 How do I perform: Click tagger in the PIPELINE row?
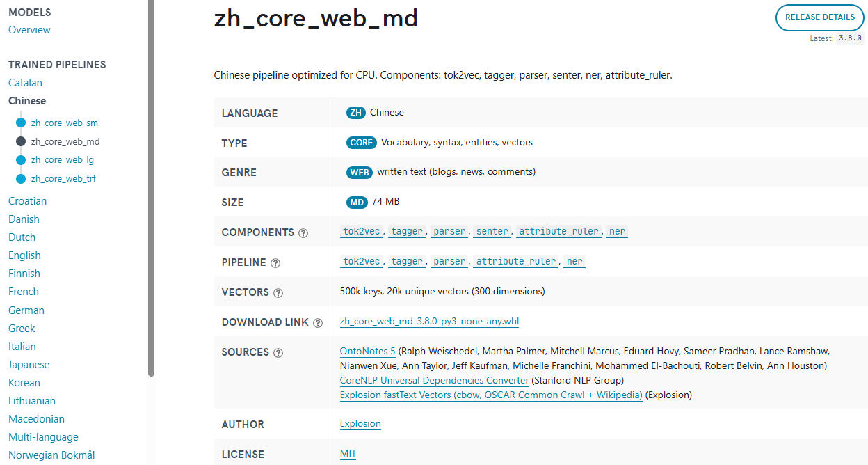click(407, 262)
